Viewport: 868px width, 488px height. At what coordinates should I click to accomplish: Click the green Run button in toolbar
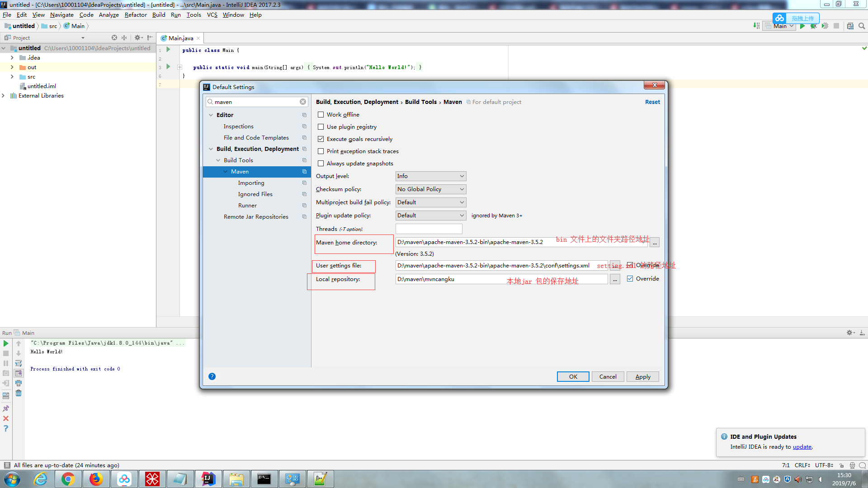802,26
